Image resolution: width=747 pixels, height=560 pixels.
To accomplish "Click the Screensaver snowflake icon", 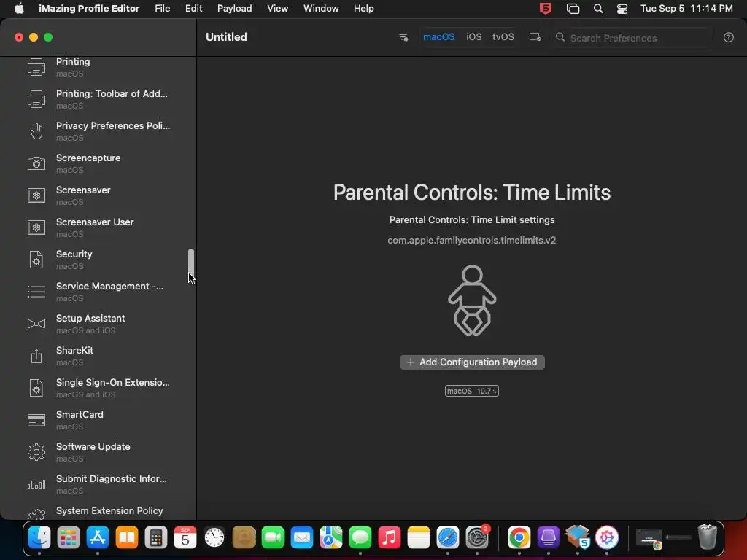I will [36, 195].
